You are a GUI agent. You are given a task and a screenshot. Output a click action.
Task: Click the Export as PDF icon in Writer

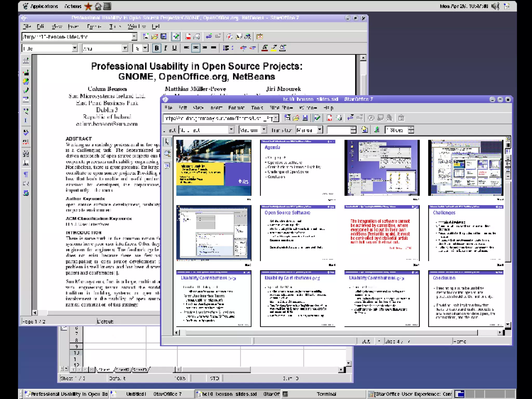[188, 37]
